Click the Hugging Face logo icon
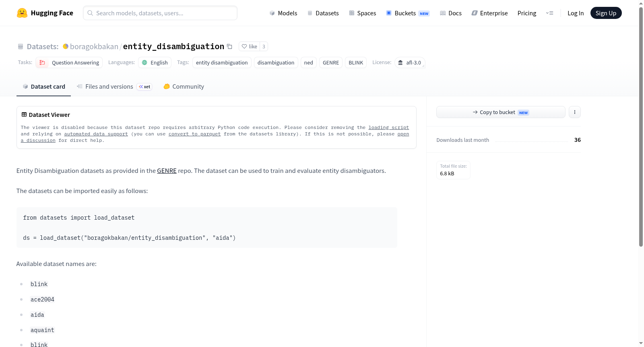 pyautogui.click(x=22, y=13)
